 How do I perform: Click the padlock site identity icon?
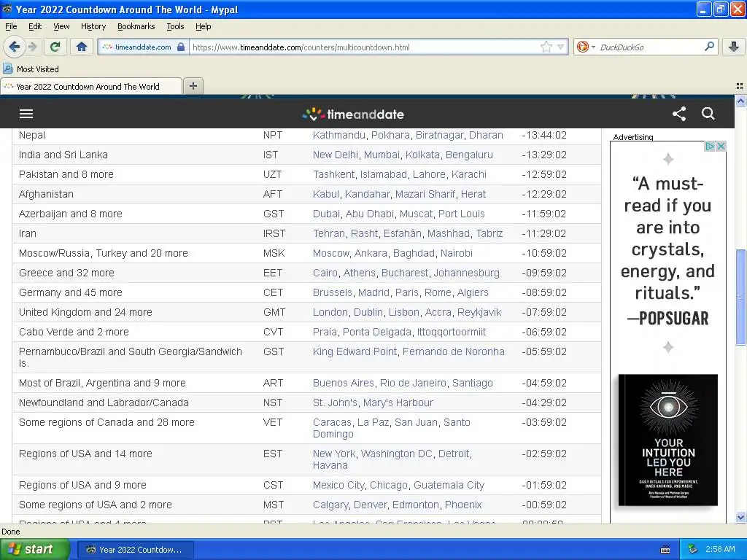[181, 47]
